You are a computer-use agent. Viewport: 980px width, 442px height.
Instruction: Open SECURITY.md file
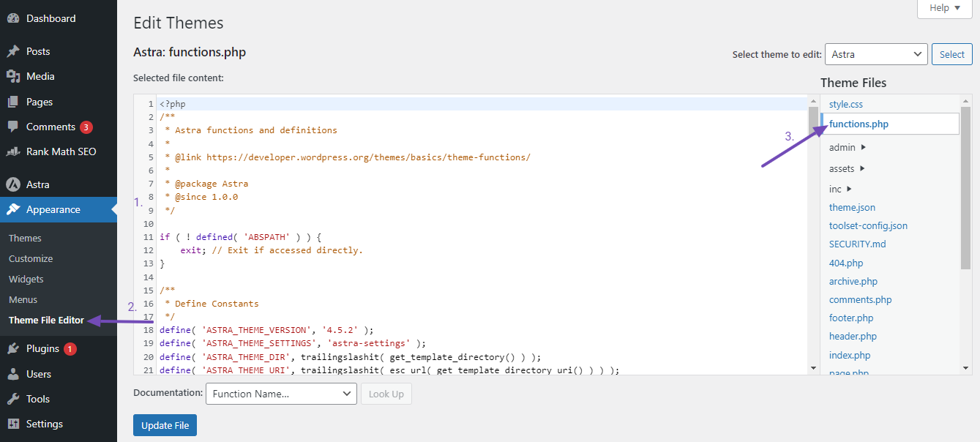[857, 244]
